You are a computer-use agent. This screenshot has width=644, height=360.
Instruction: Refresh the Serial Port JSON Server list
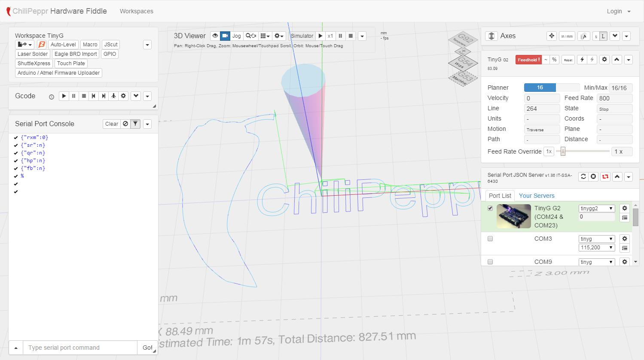coord(583,177)
